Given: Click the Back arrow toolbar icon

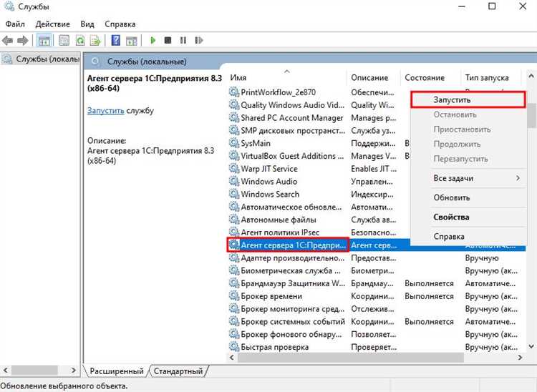Looking at the screenshot, I should pos(8,41).
